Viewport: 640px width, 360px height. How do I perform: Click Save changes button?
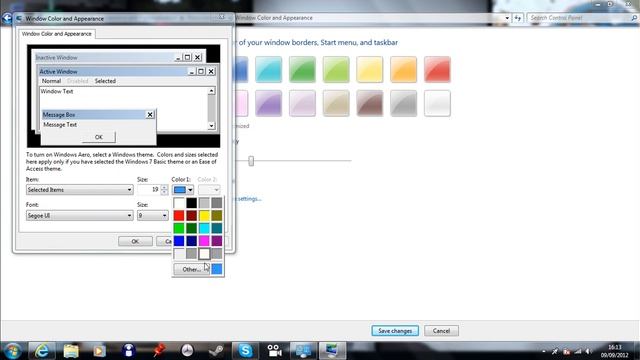pyautogui.click(x=395, y=331)
